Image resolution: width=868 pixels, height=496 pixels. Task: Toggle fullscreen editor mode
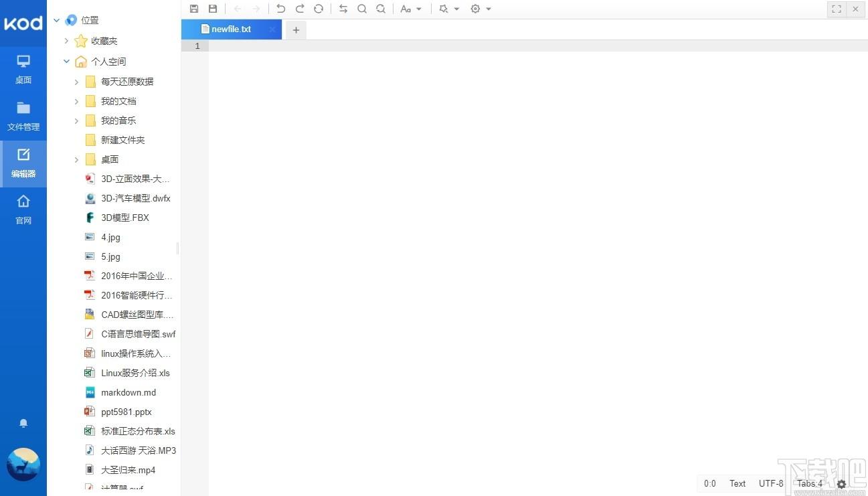tap(837, 9)
